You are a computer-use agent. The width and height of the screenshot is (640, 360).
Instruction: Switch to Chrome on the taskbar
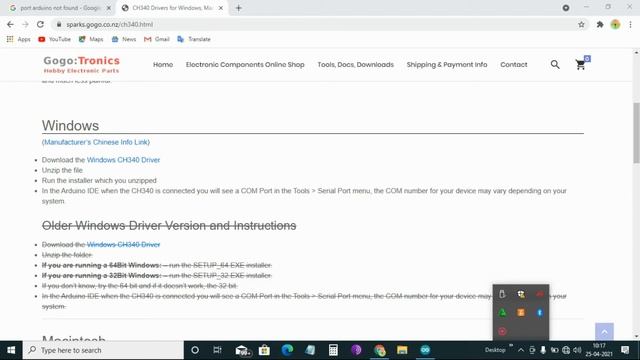point(380,350)
